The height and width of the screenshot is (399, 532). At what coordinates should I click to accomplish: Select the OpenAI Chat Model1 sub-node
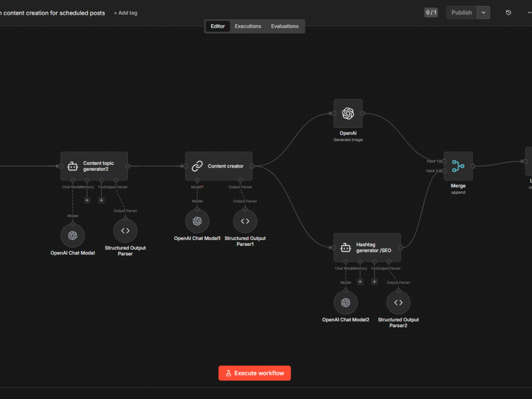197,221
